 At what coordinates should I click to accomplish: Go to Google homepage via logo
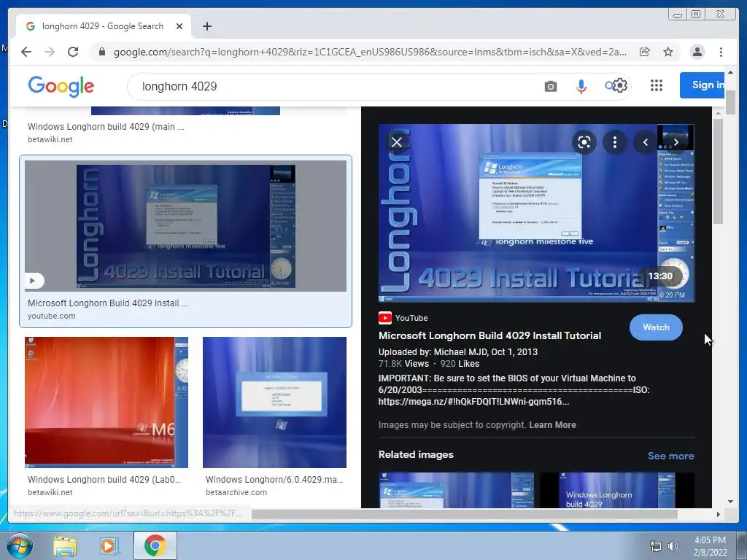61,86
